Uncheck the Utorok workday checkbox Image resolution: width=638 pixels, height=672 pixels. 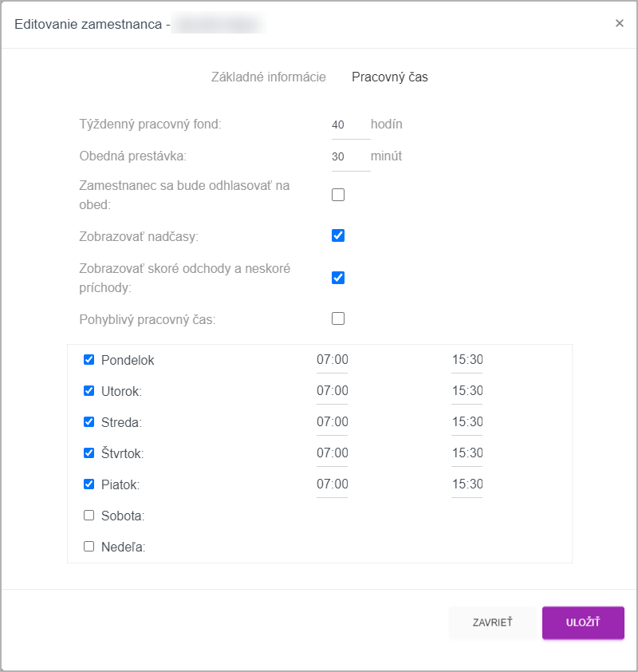(89, 391)
